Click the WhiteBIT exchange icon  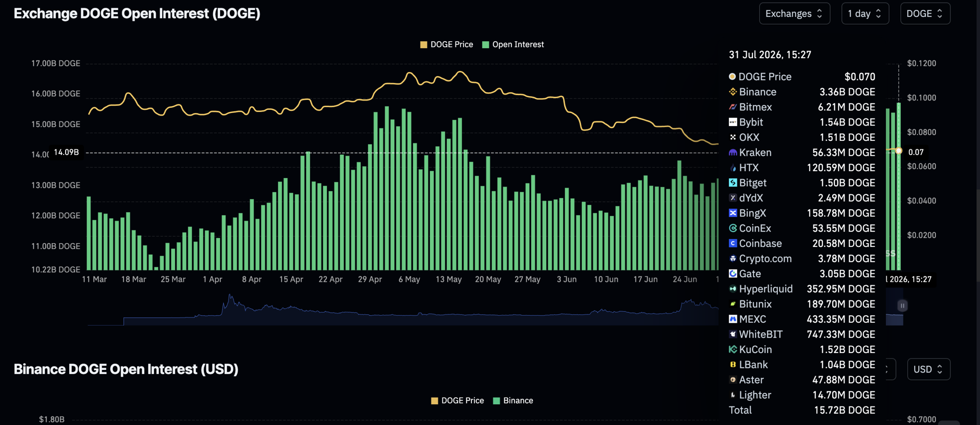tap(733, 334)
